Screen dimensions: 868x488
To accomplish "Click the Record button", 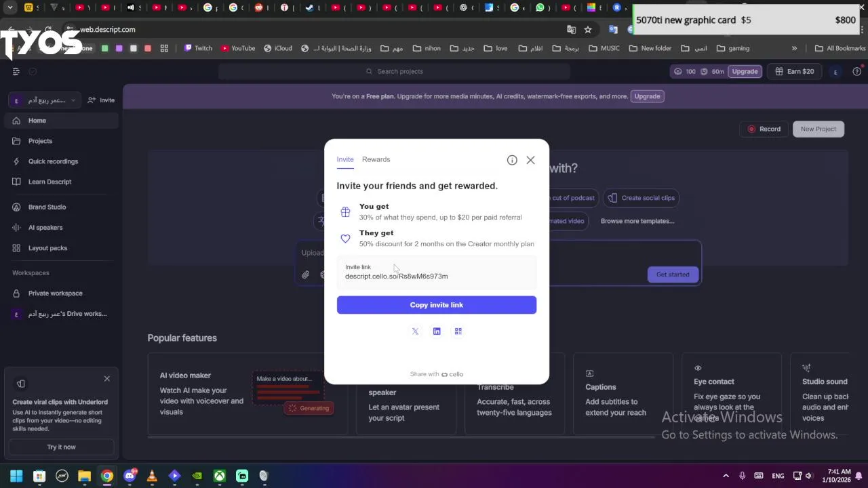I will [x=764, y=129].
